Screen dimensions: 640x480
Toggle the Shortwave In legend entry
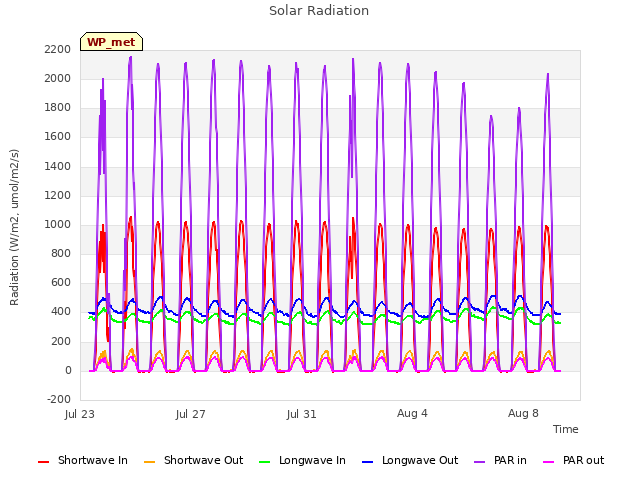[83, 460]
